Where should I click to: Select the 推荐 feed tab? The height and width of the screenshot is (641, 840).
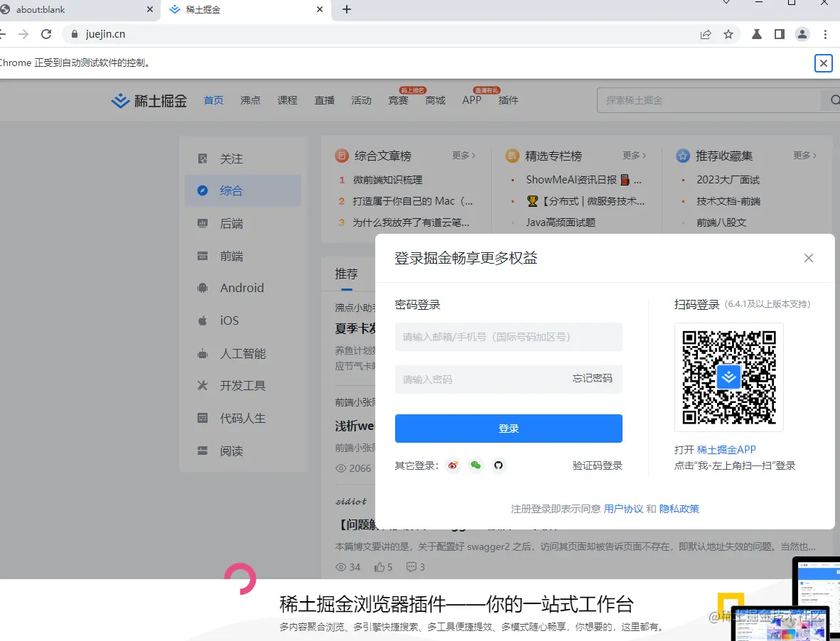click(346, 274)
